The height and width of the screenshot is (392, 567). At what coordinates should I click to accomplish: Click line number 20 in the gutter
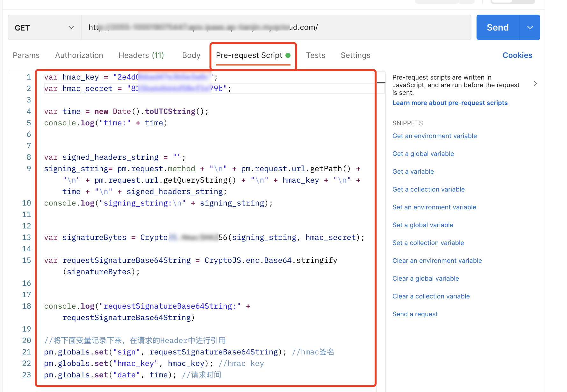pos(26,340)
